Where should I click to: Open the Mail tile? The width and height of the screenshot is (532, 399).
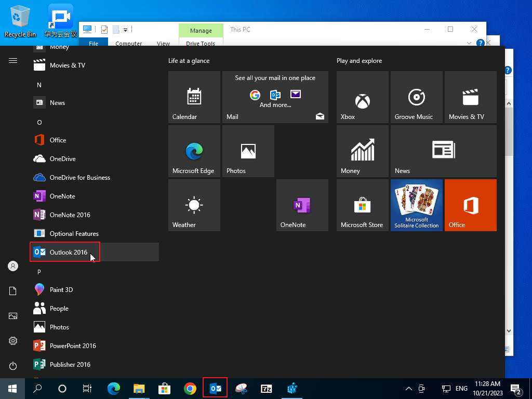tap(275, 97)
